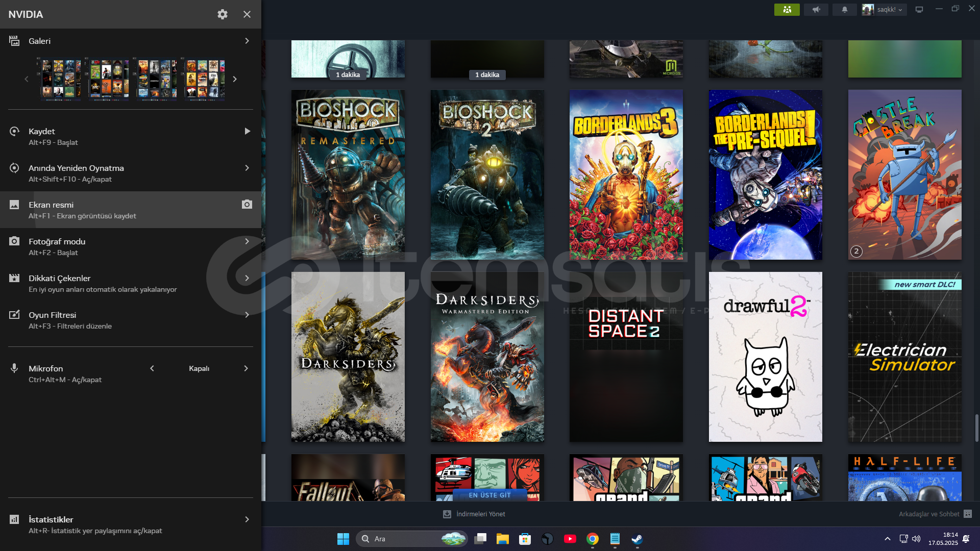Open Google Chrome from taskbar
This screenshot has width=980, height=551.
593,539
